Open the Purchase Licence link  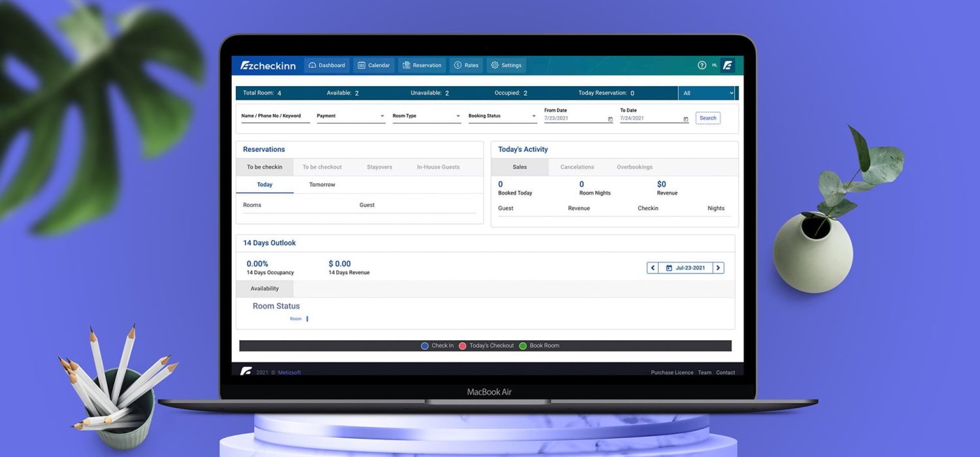pos(672,373)
